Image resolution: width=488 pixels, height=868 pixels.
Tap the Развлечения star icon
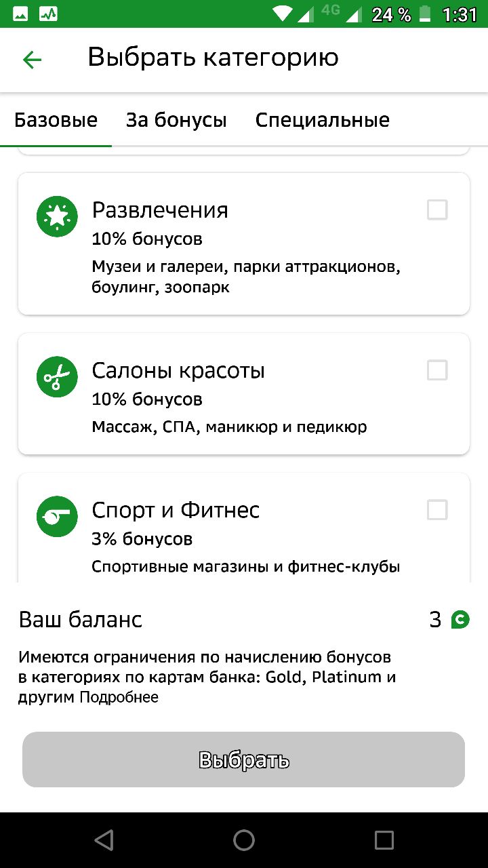pyautogui.click(x=58, y=216)
